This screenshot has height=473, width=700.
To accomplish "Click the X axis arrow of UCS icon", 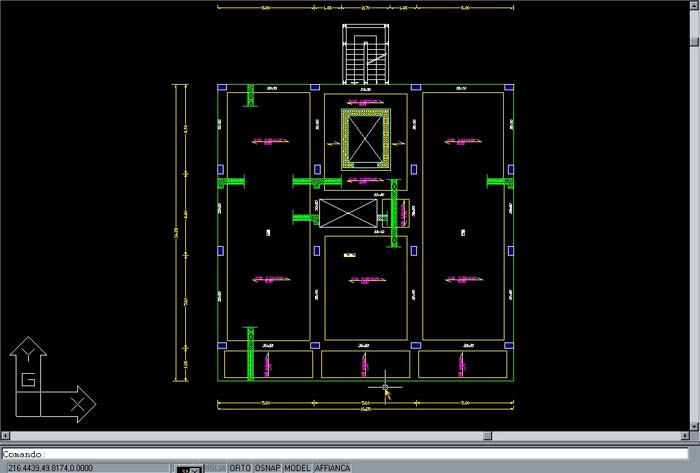I will pos(78,403).
